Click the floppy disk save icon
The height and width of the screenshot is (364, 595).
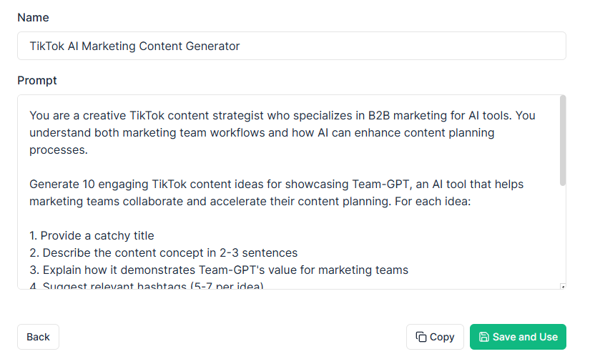click(484, 337)
